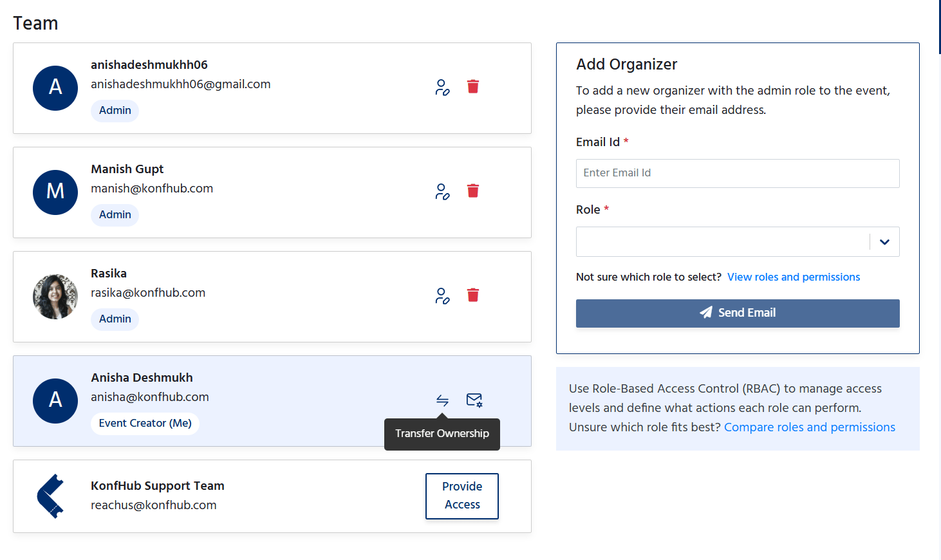Click the Enter Email Id field

tap(738, 173)
